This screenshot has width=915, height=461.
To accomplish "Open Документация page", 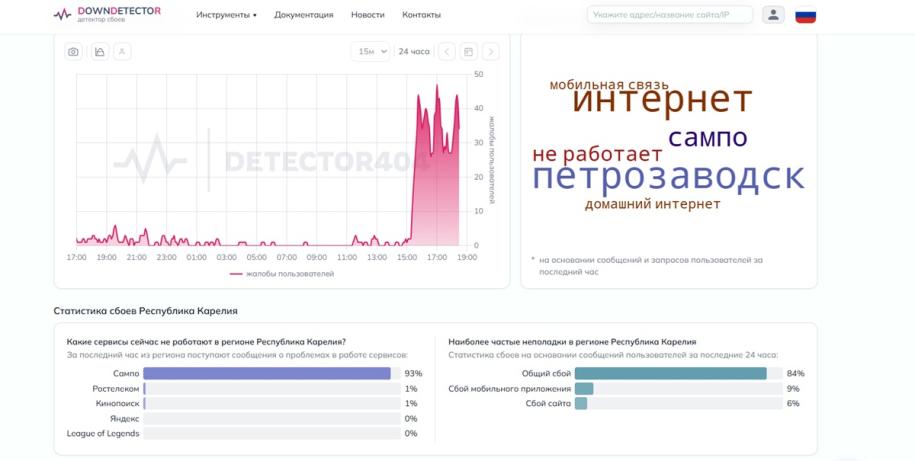I will coord(303,15).
